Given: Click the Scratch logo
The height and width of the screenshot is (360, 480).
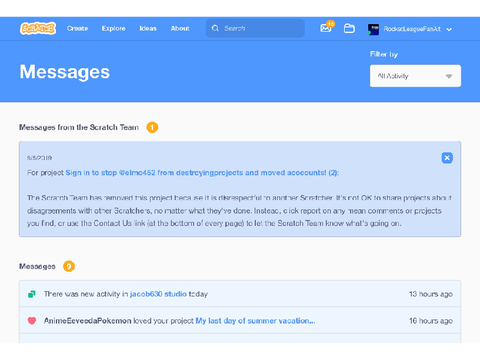Looking at the screenshot, I should click(38, 28).
